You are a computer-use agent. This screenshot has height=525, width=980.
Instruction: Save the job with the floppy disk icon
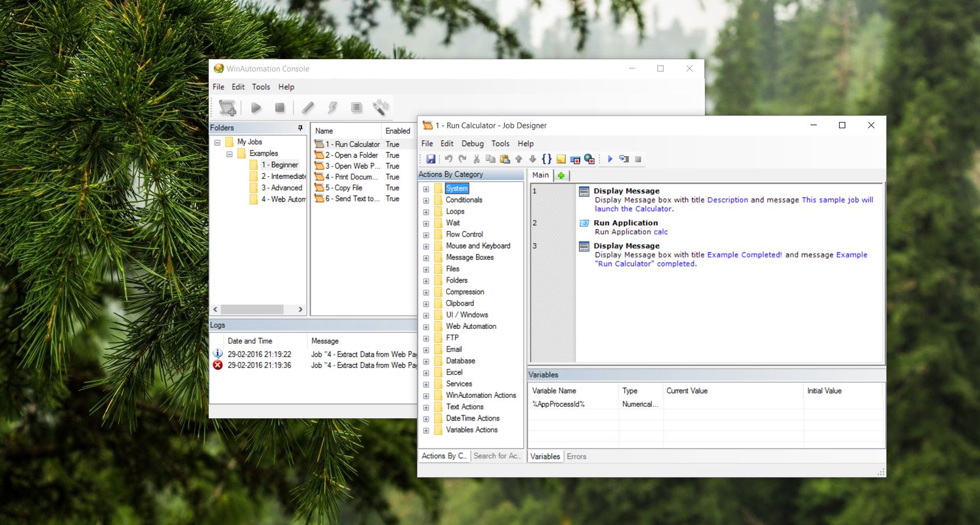[x=431, y=159]
